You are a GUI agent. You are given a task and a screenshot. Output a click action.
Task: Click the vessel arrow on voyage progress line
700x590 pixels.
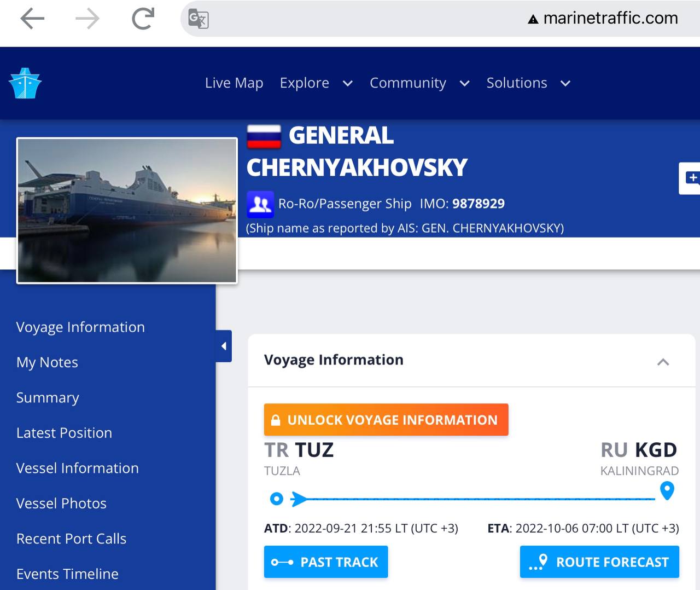298,499
